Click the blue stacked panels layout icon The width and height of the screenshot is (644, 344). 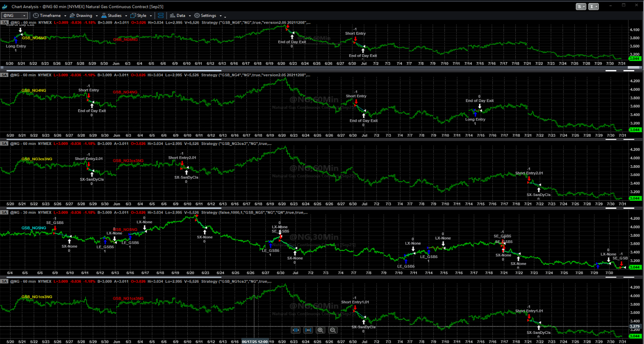[161, 16]
